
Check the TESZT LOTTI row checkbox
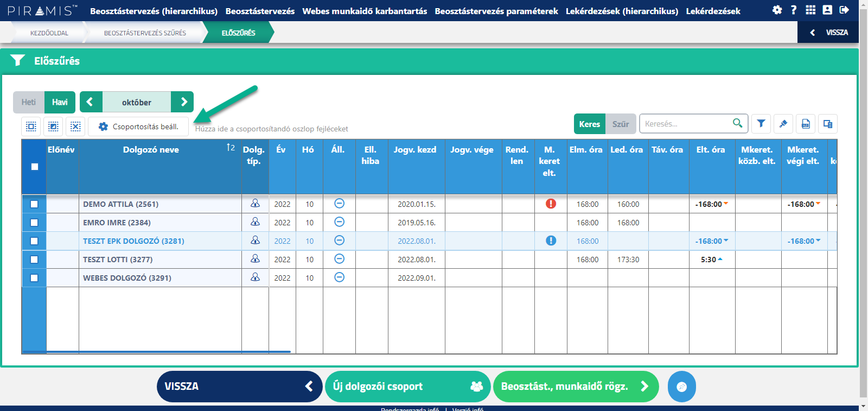tap(34, 260)
